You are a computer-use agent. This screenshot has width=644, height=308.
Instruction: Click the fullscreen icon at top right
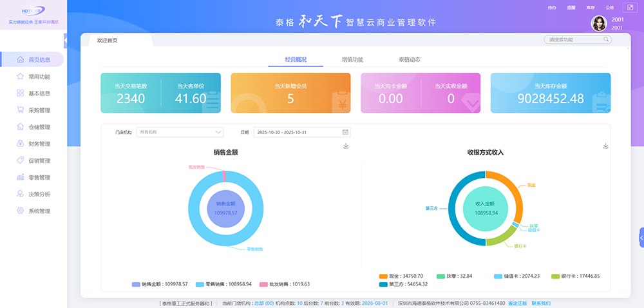630,8
